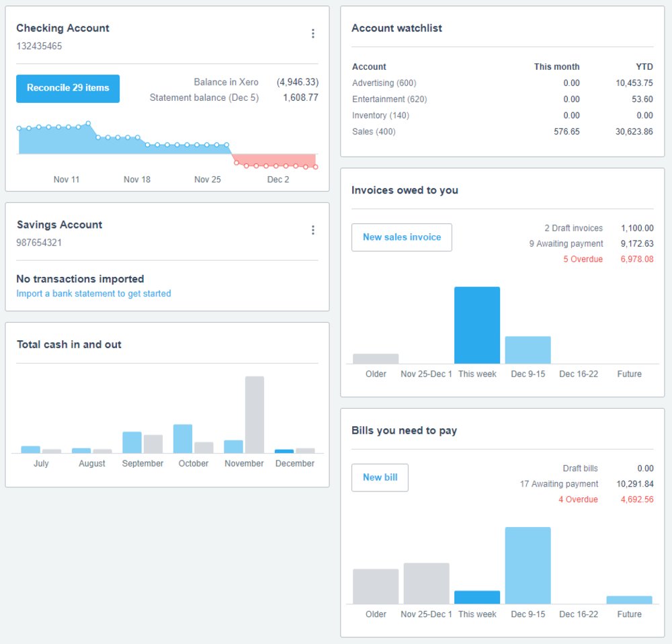The image size is (672, 644).
Task: Open the Checking Account by clicking its title
Action: coord(62,28)
